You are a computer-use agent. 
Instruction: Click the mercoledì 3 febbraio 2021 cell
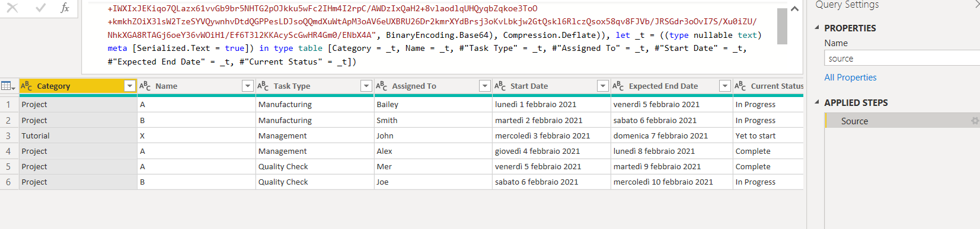(552, 136)
